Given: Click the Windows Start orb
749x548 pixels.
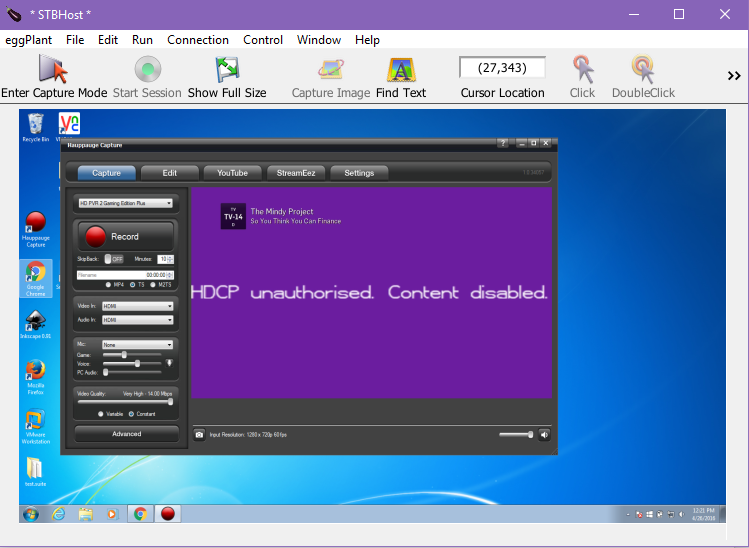Looking at the screenshot, I should coord(31,514).
